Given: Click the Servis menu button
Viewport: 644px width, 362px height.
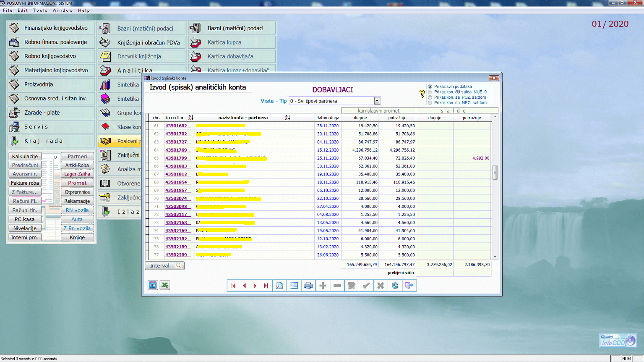Looking at the screenshot, I should pyautogui.click(x=51, y=127).
